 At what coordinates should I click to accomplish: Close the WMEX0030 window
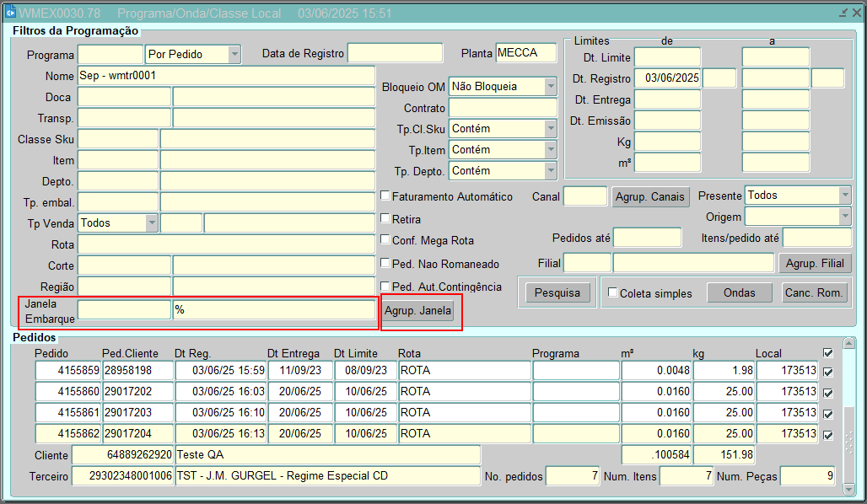click(857, 12)
